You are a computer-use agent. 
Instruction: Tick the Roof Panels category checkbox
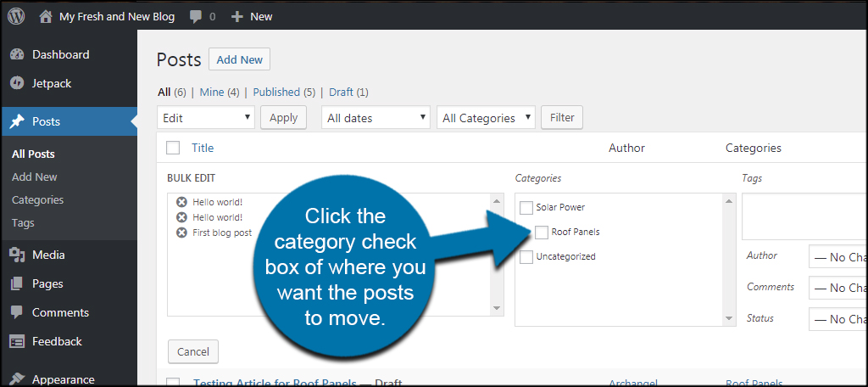(542, 232)
